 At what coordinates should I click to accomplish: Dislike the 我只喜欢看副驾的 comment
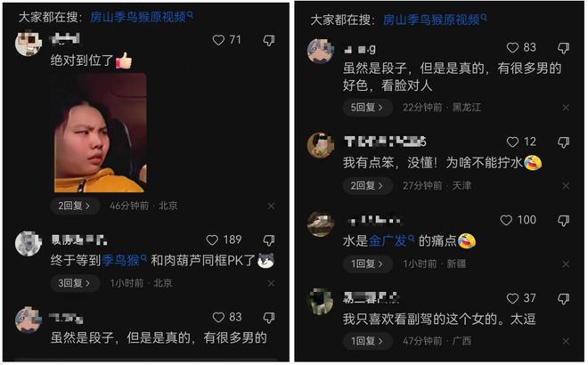tap(563, 298)
